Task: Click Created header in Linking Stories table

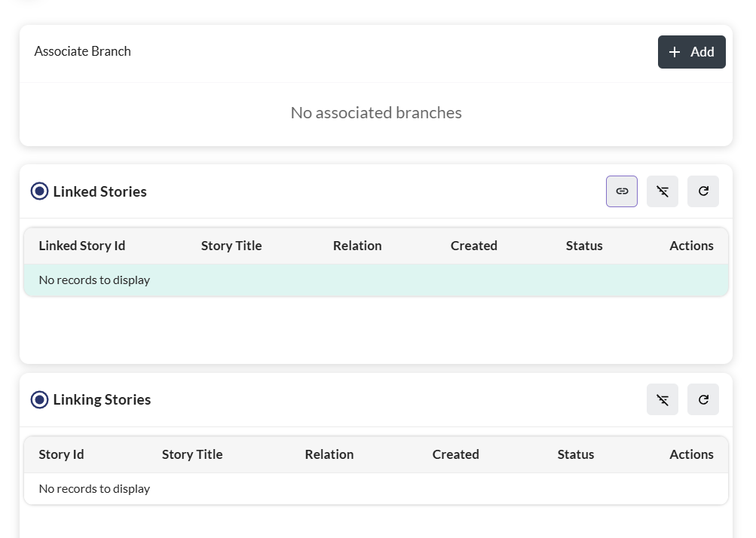Action: (455, 454)
